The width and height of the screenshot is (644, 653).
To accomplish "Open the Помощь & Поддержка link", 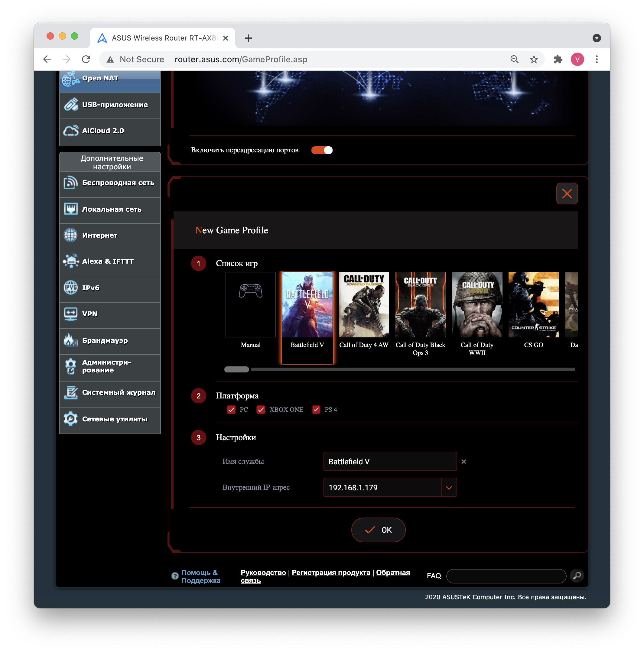I will tap(200, 577).
